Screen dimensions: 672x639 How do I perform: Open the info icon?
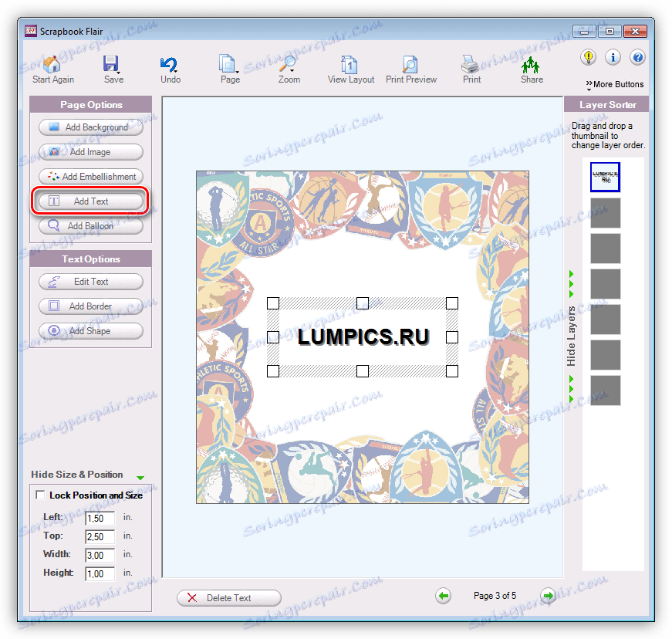click(x=613, y=57)
